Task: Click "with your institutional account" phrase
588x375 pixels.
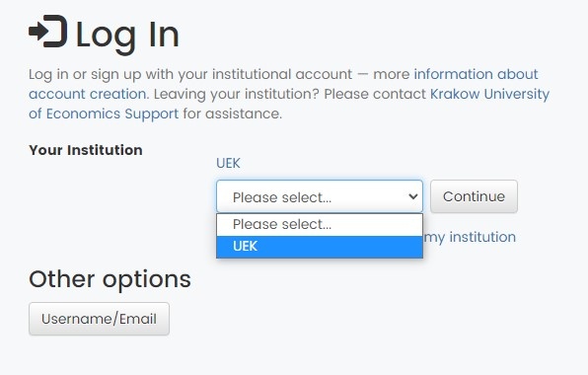Action: (249, 74)
